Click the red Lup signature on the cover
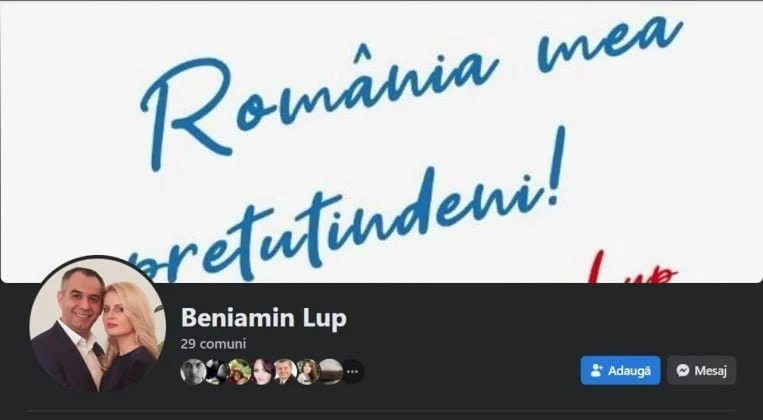This screenshot has height=420, width=763. tap(632, 268)
